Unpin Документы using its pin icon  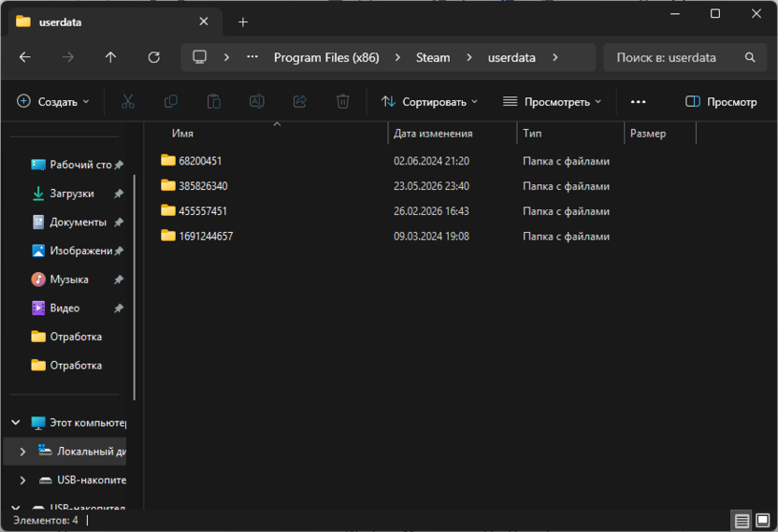click(119, 223)
